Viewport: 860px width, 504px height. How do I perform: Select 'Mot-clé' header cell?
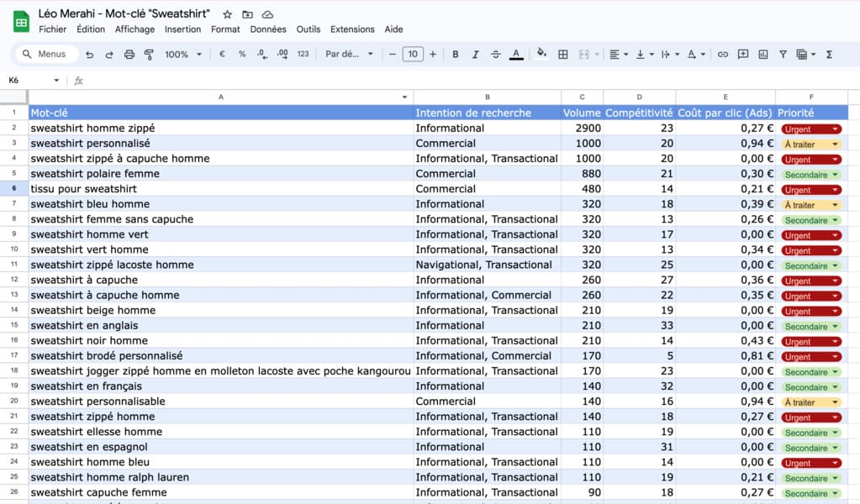(x=221, y=113)
